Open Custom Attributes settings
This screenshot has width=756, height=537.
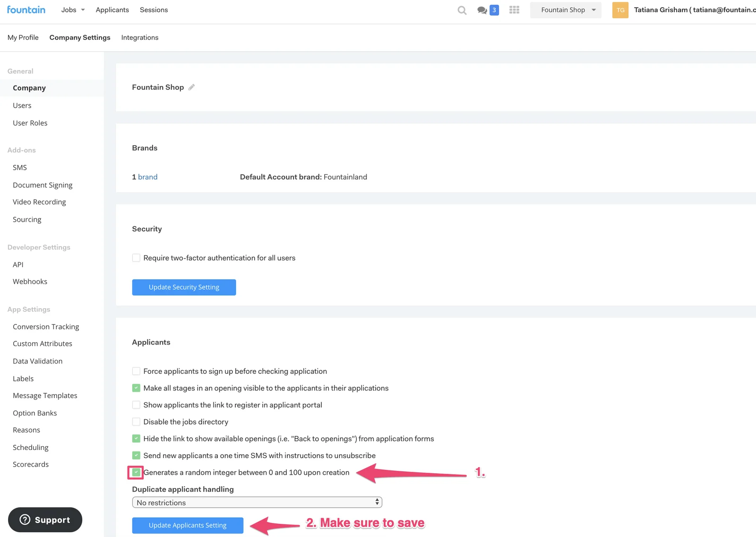click(43, 344)
